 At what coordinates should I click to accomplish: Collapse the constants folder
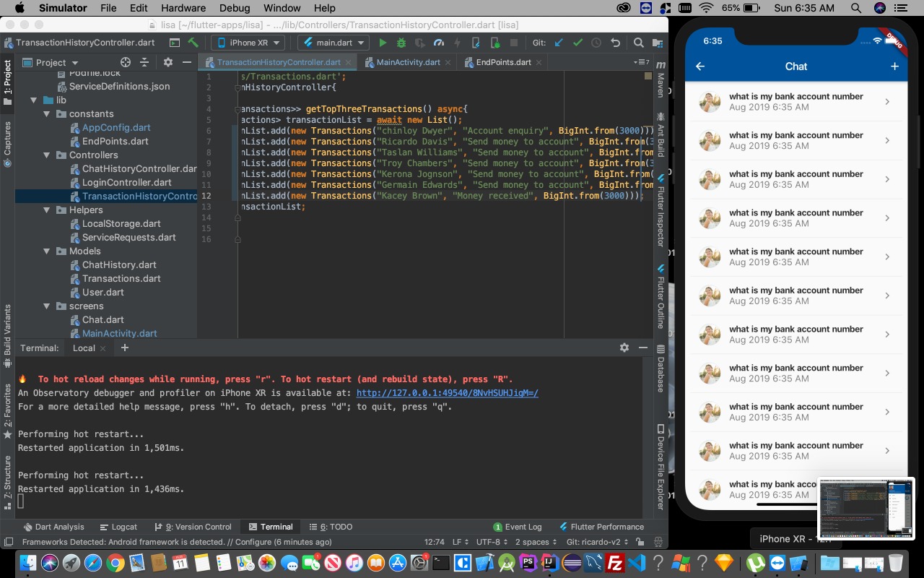click(x=47, y=113)
